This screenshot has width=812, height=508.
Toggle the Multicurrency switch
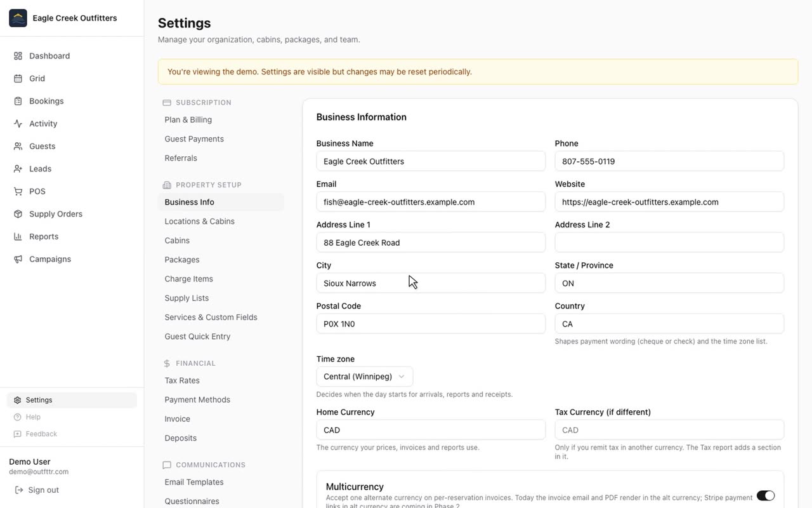(x=766, y=495)
